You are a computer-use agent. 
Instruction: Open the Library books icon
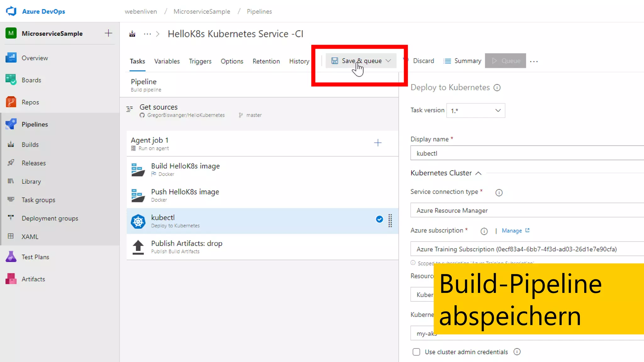pos(11,181)
